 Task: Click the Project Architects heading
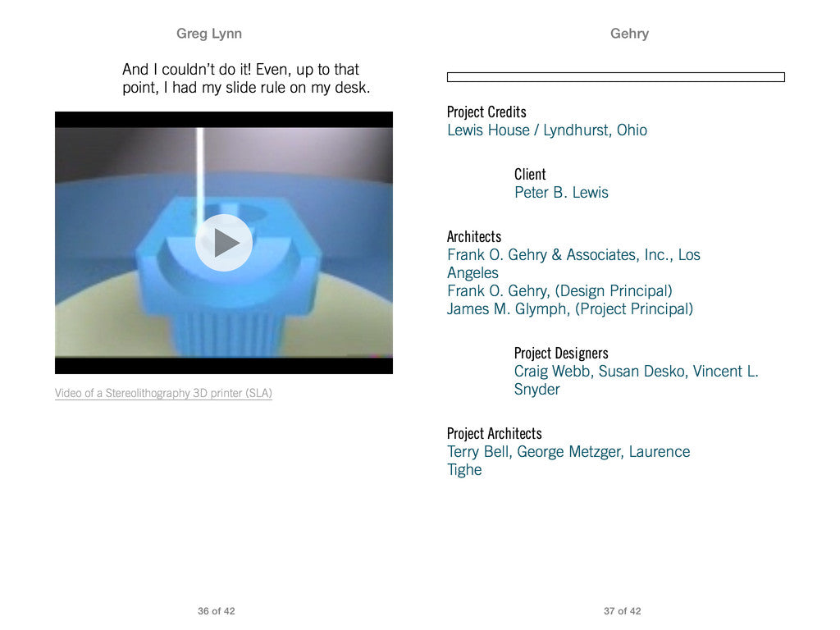pos(494,434)
